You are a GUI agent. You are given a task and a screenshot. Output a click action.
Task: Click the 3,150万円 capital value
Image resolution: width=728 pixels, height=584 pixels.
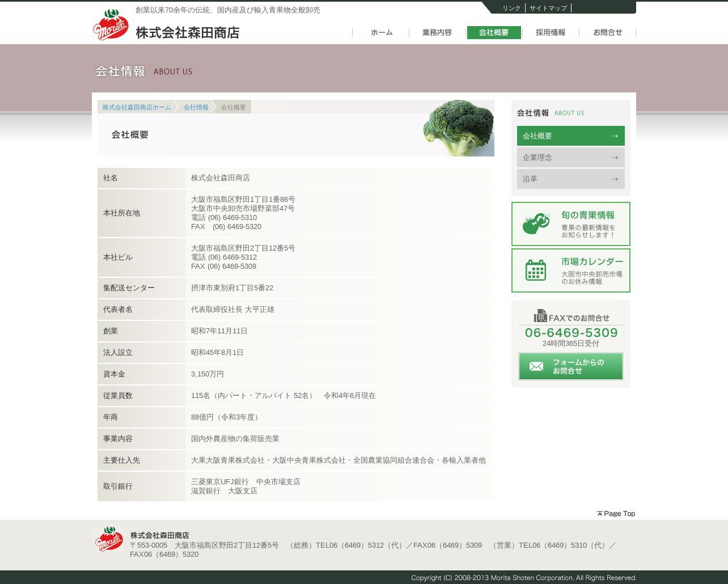point(208,374)
